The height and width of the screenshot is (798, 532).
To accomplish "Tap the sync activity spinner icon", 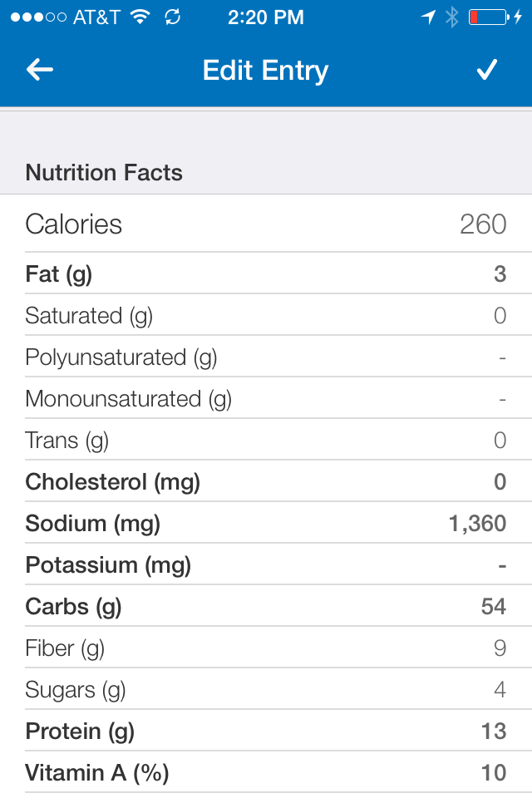I will (173, 17).
